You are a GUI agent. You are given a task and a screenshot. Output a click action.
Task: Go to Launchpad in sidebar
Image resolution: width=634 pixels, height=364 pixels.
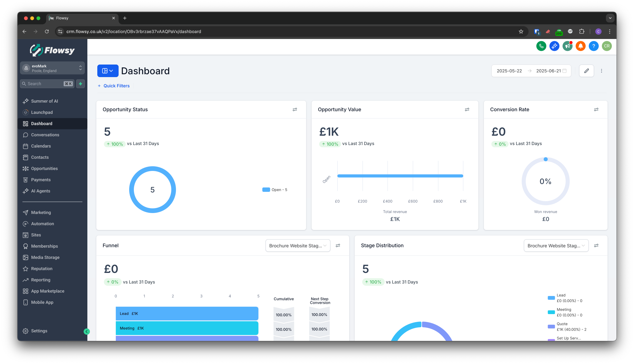coord(52,112)
